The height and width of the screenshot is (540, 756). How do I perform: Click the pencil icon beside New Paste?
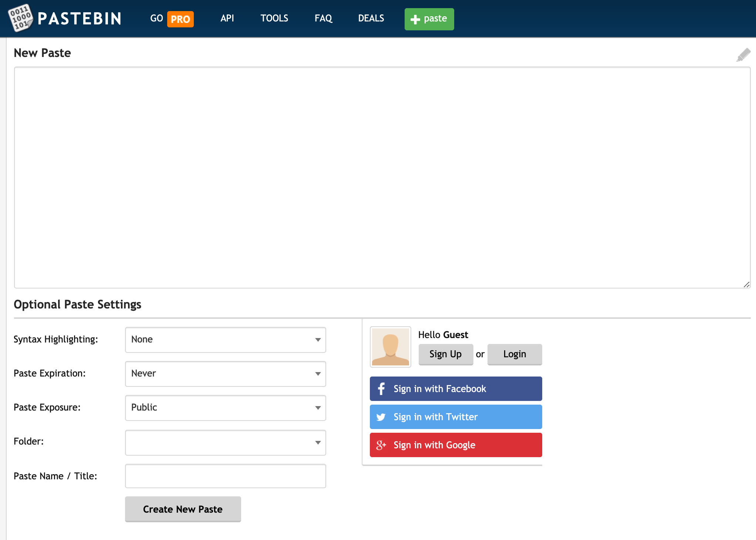tap(743, 55)
